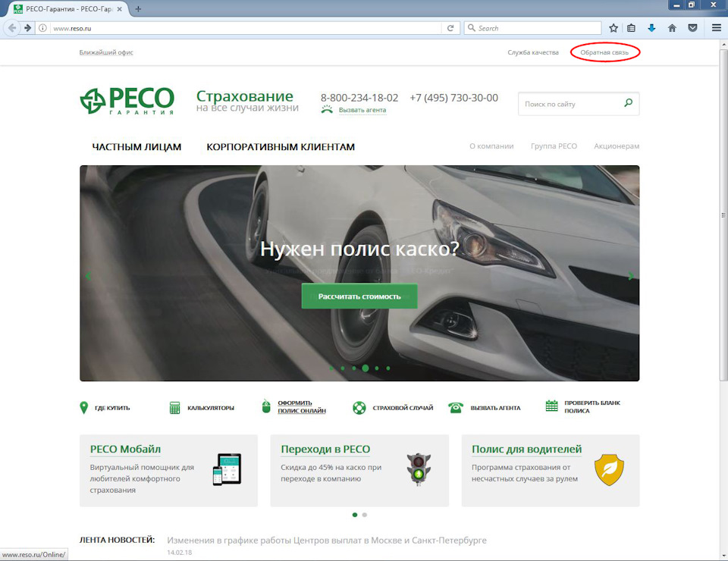This screenshot has width=728, height=561.
Task: Click the magnifier icon in site search
Action: click(628, 103)
